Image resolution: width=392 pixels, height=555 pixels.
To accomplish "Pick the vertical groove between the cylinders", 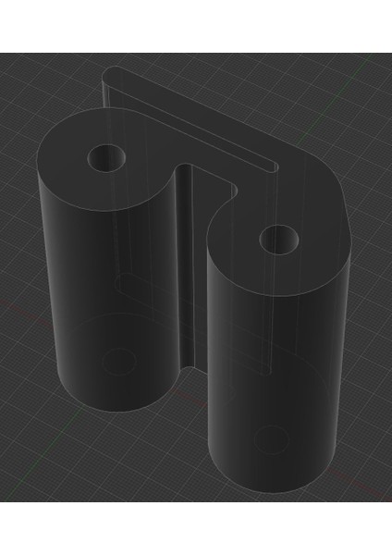I will pos(187,265).
